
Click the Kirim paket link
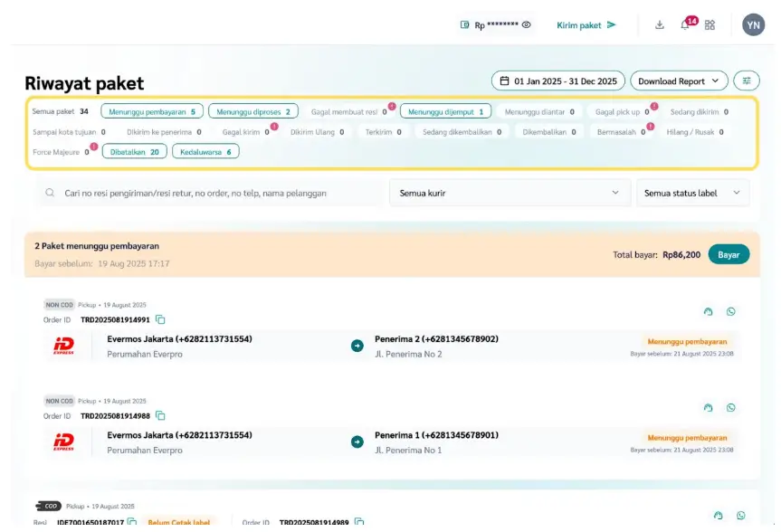coord(586,25)
